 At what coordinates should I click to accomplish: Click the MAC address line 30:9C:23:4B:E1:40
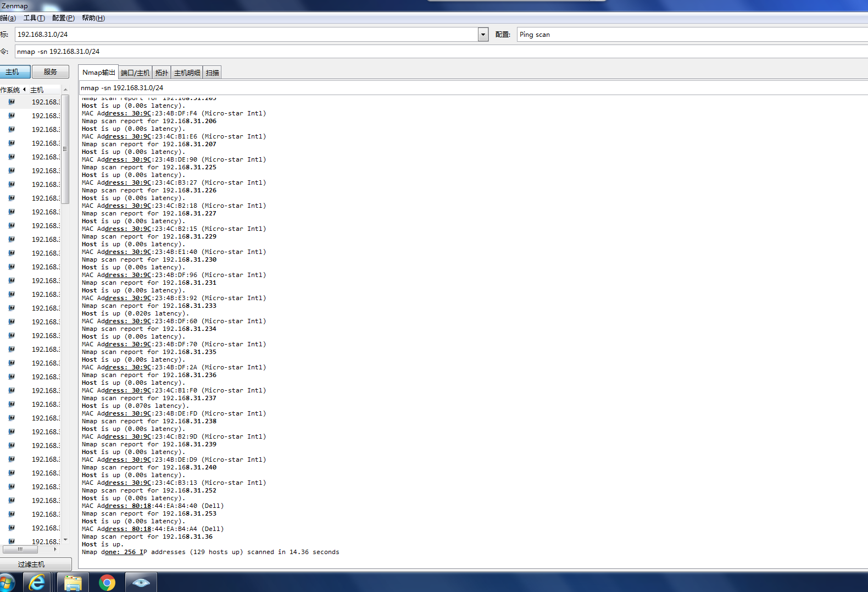[174, 252]
